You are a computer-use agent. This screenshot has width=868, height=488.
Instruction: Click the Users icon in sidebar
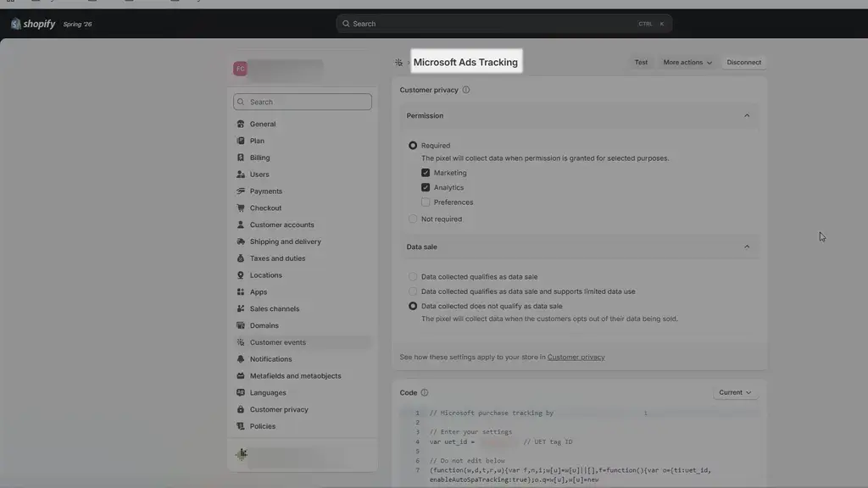[x=240, y=175]
